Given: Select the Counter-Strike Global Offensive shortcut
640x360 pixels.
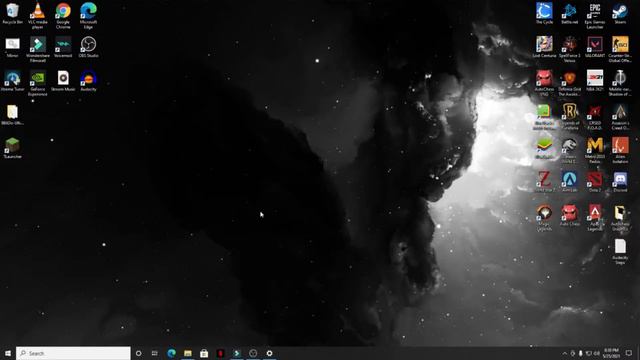Looking at the screenshot, I should pos(620,49).
